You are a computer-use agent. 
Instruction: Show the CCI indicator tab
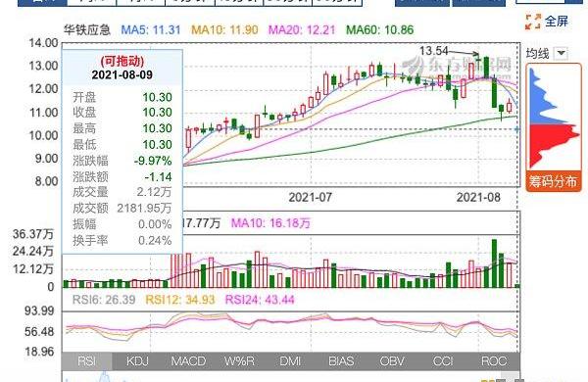tap(443, 361)
